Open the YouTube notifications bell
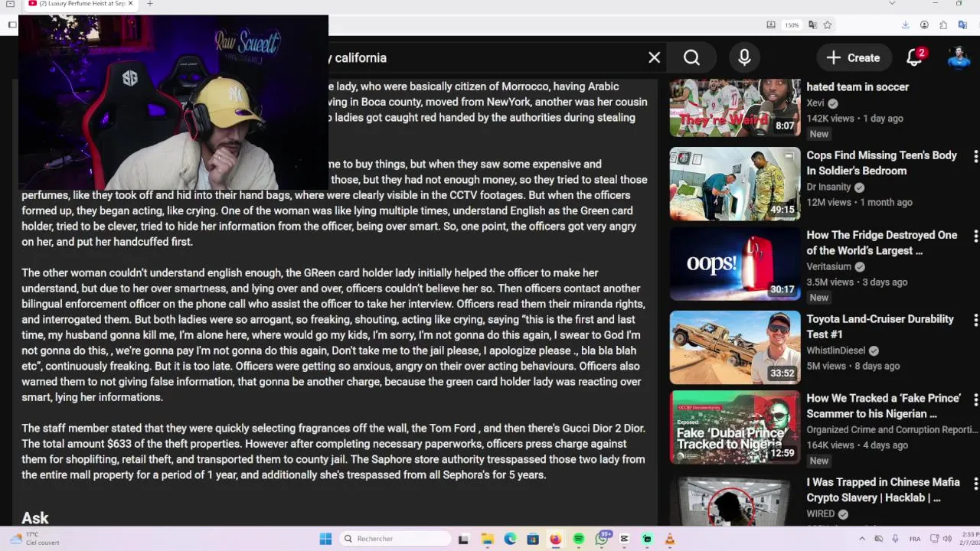This screenshot has height=551, width=980. click(914, 57)
